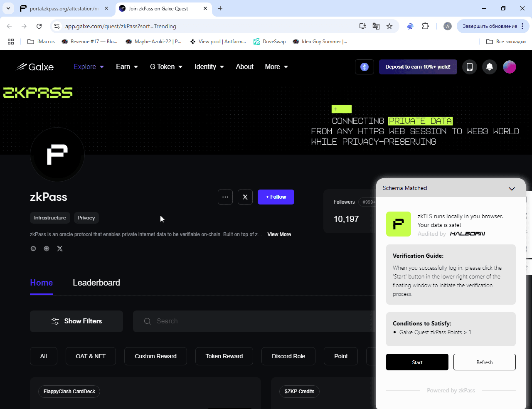Click the install app icon in address bar
This screenshot has width=532, height=409.
(363, 26)
